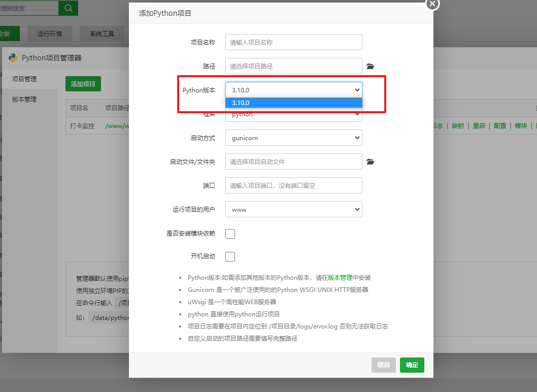Click the fuzzy search box
The image size is (537, 392).
29,8
